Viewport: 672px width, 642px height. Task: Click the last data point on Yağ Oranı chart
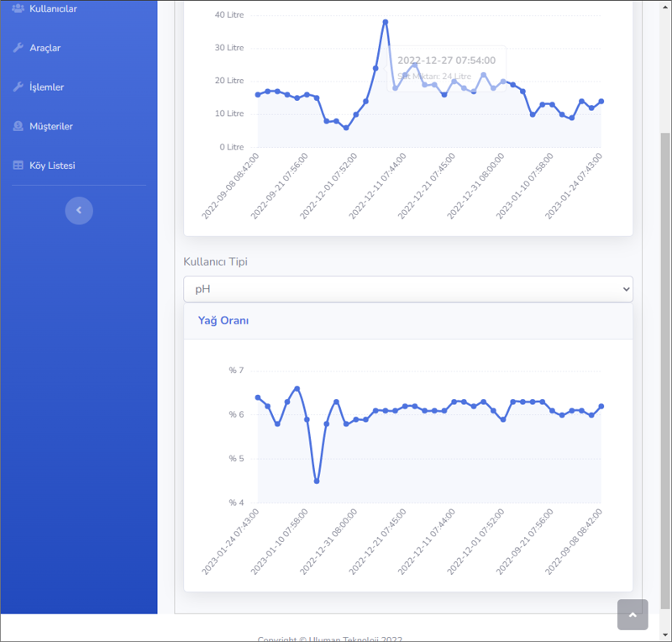click(x=601, y=406)
